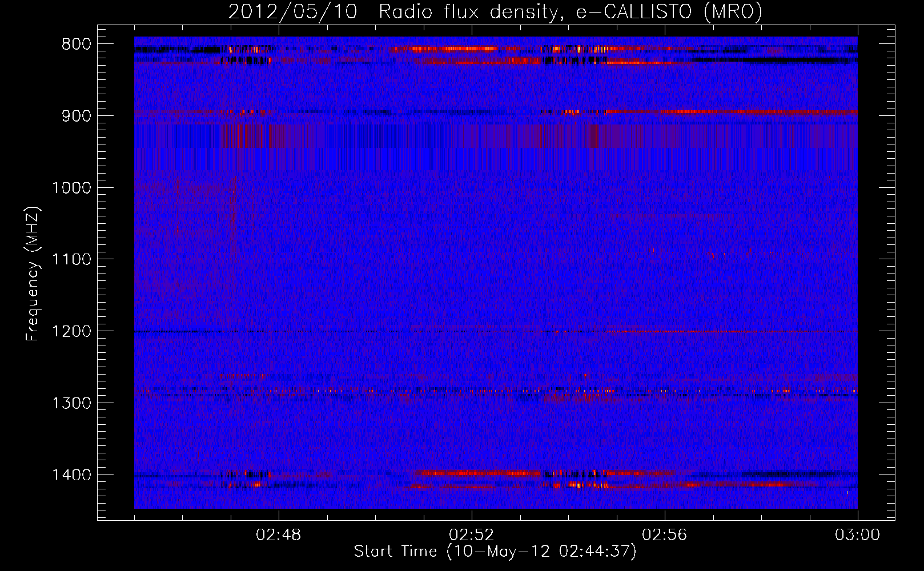
Task: Select the 800 frequency tick label
Action: (76, 45)
